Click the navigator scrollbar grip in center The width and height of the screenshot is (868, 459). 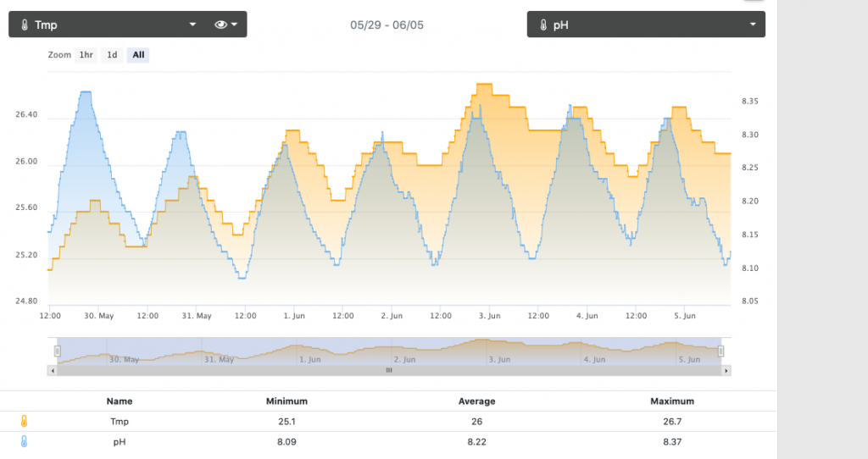point(389,370)
